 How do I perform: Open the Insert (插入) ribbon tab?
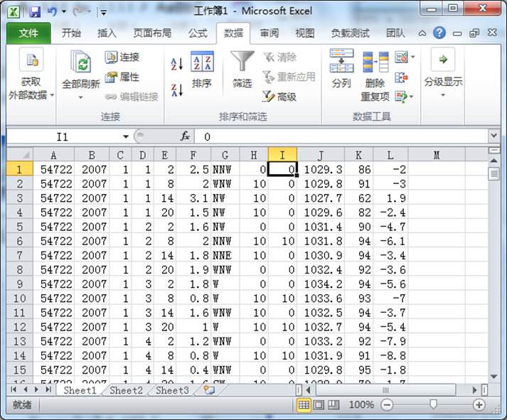[107, 33]
